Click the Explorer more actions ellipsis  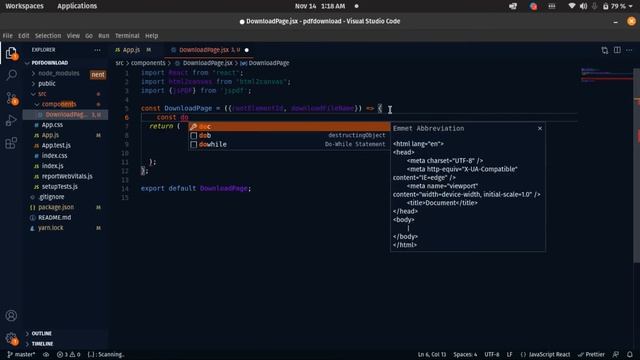coord(97,50)
